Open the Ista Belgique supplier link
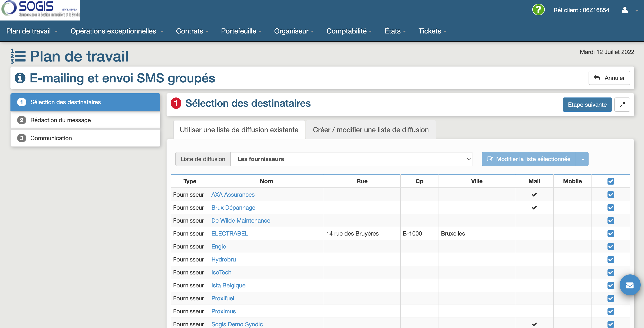Viewport: 644px width, 328px height. [x=228, y=285]
